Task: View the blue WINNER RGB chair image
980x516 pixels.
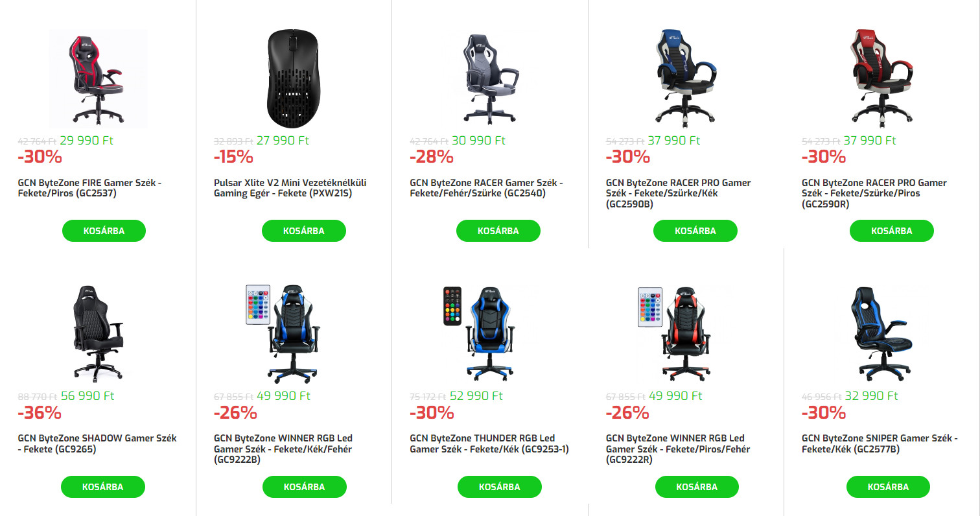Action: coord(294,333)
